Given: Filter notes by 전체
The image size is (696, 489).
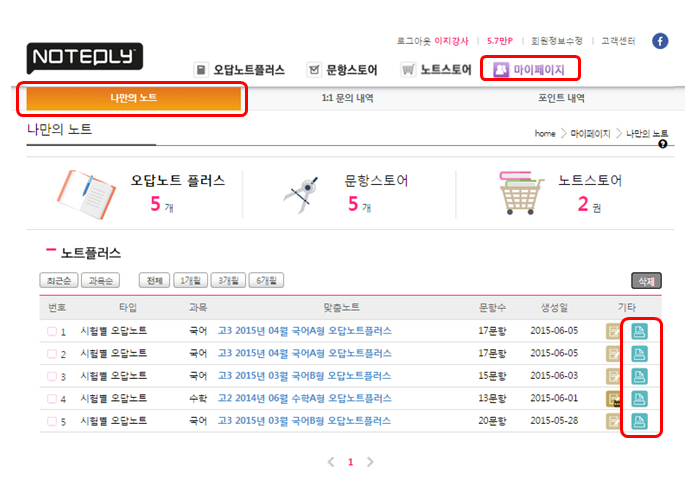Looking at the screenshot, I should click(154, 280).
